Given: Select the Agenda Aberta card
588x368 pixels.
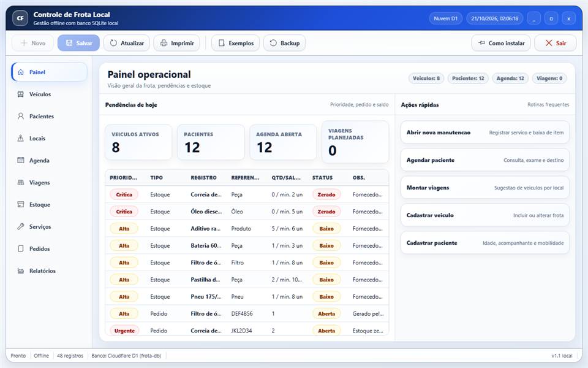Looking at the screenshot, I should (283, 142).
